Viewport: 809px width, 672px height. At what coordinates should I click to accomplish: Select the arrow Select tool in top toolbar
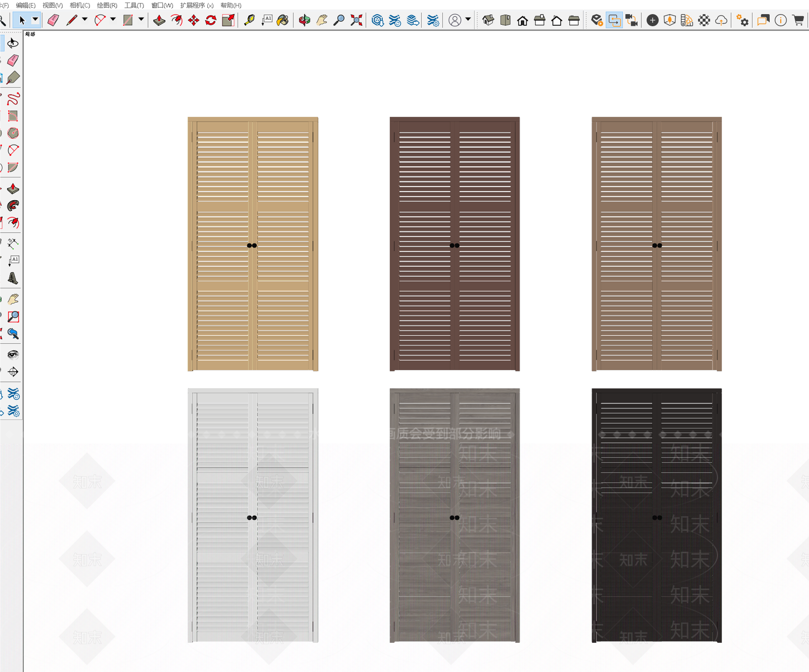pyautogui.click(x=22, y=20)
